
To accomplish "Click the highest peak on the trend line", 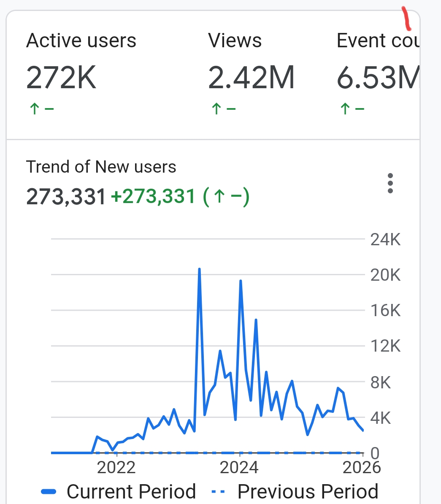I will click(199, 269).
